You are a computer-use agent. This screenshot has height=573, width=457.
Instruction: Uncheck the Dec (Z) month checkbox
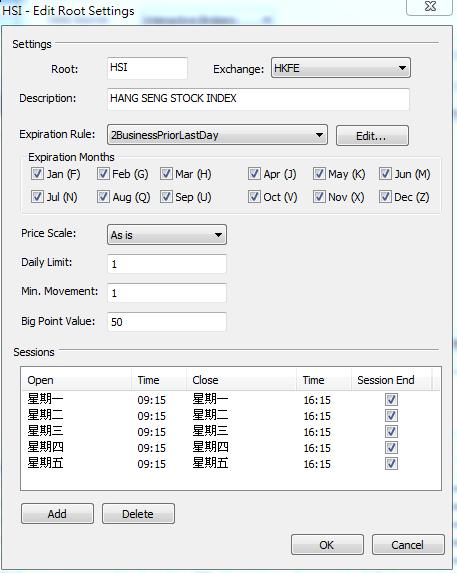pos(385,197)
